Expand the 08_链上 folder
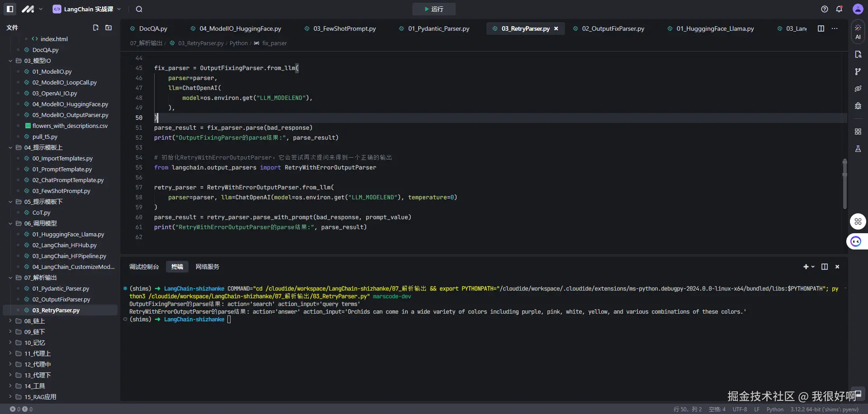The image size is (868, 414). point(10,321)
